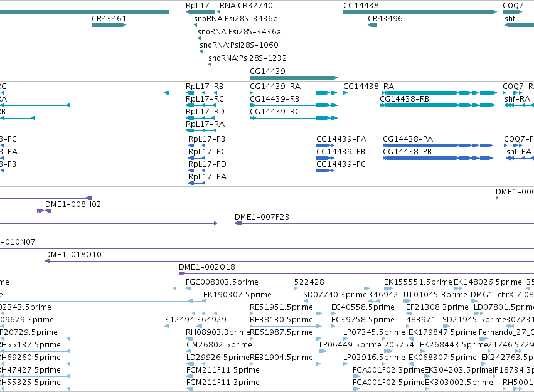The image size is (534, 392).
Task: Select BAC clone DME1-007P23
Action: point(262,217)
